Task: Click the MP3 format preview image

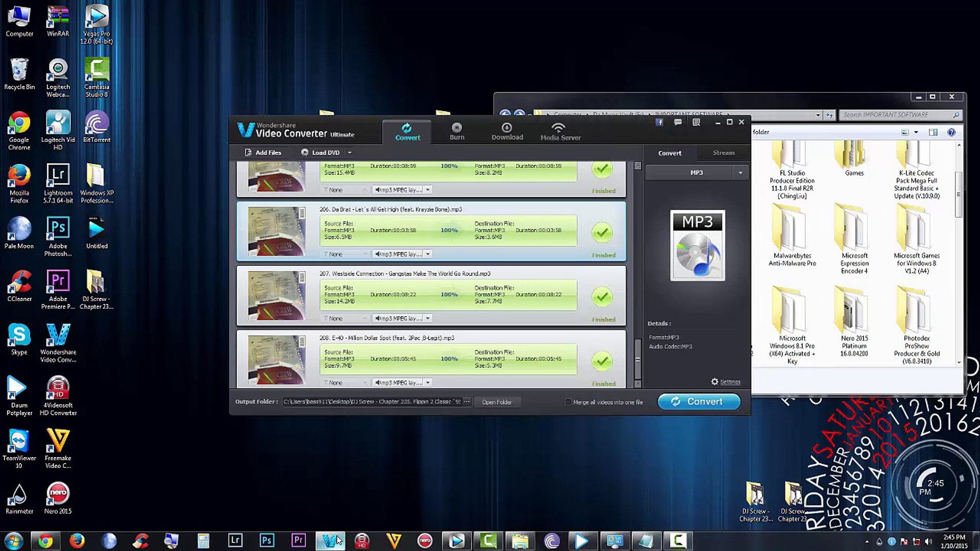Action: (697, 245)
